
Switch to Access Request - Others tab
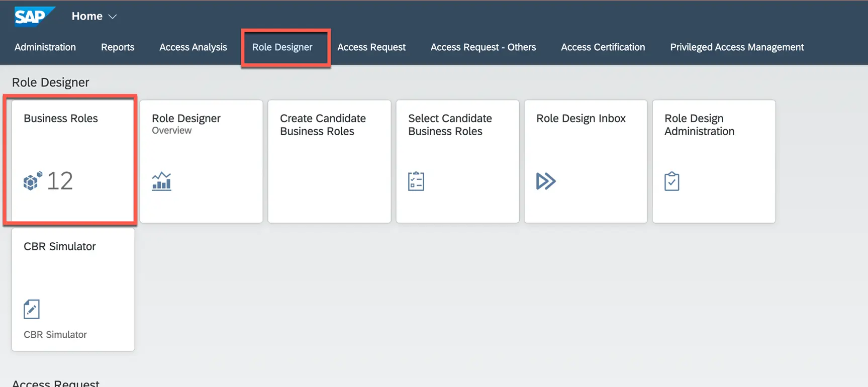pos(483,47)
